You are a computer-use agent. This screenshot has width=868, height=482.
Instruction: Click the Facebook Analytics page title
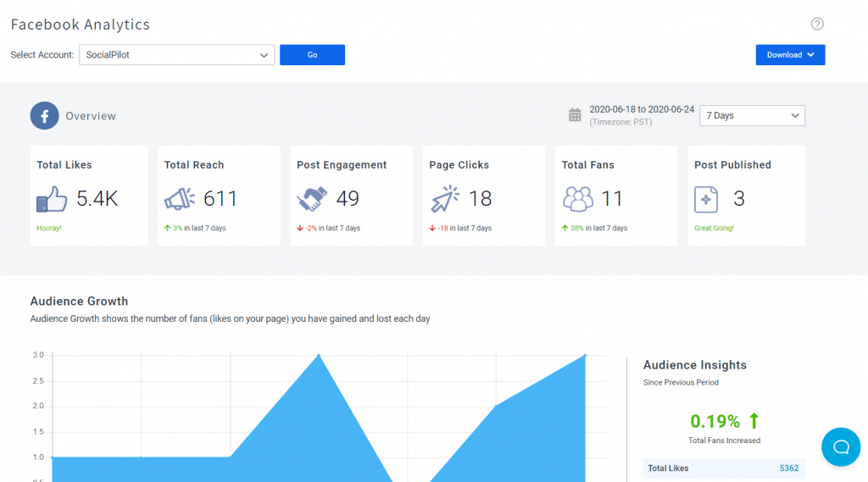pos(81,25)
